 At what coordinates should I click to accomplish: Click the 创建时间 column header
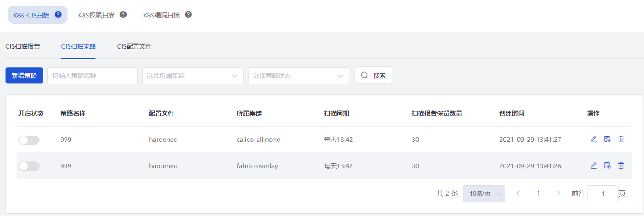tap(512, 113)
